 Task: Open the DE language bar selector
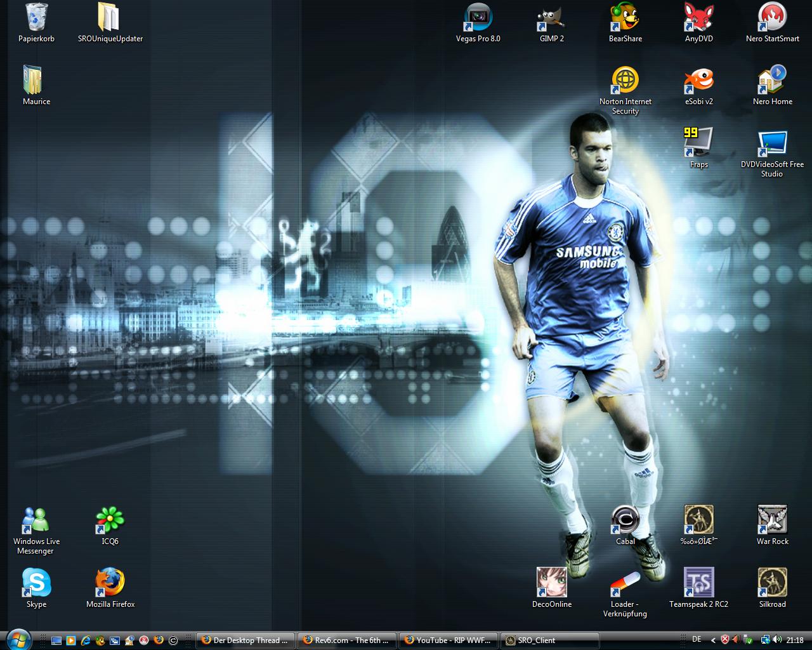click(697, 640)
